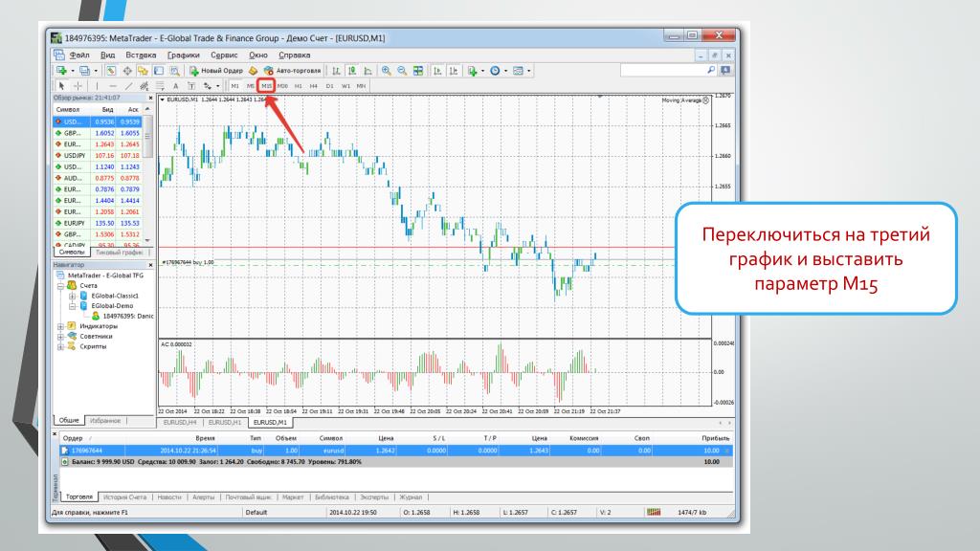980x551 pixels.
Task: Open the Profiles dropdown arrow
Action: click(x=96, y=71)
